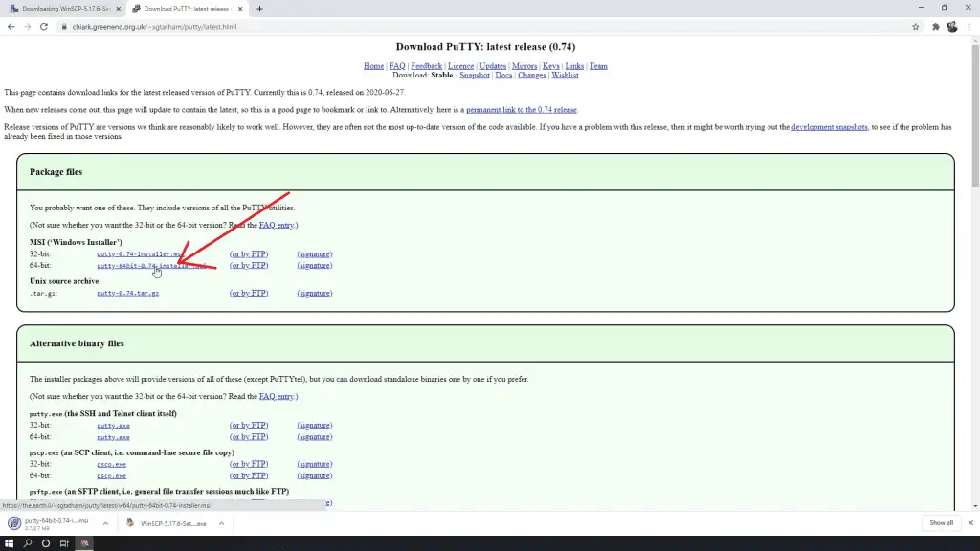Open the Chrome three-dot menu
Screen dimensions: 980x551
[x=969, y=27]
